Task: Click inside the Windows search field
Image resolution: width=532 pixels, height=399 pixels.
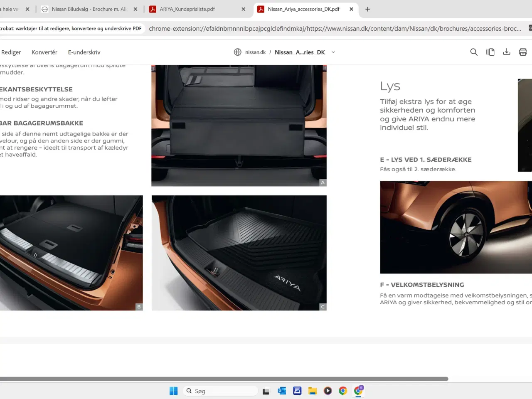Action: click(220, 391)
